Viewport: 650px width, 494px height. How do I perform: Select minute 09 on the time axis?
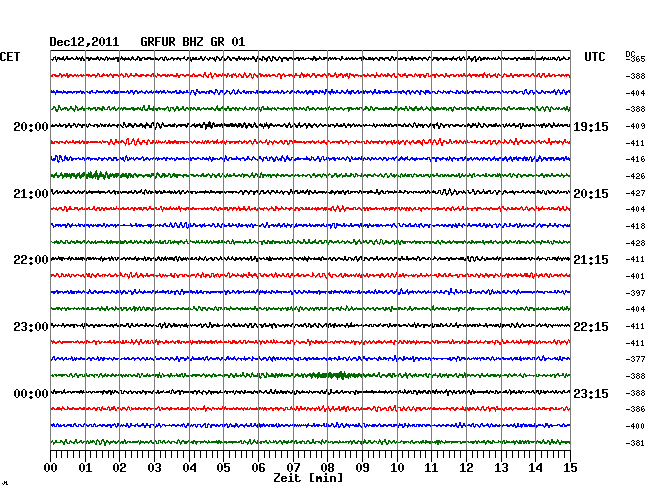[x=362, y=468]
